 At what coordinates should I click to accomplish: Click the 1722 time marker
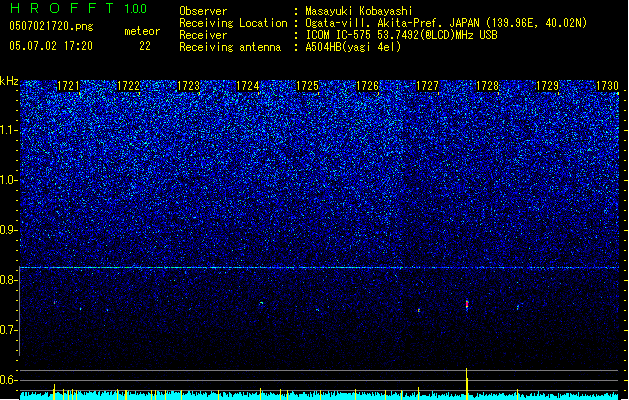[x=128, y=86]
